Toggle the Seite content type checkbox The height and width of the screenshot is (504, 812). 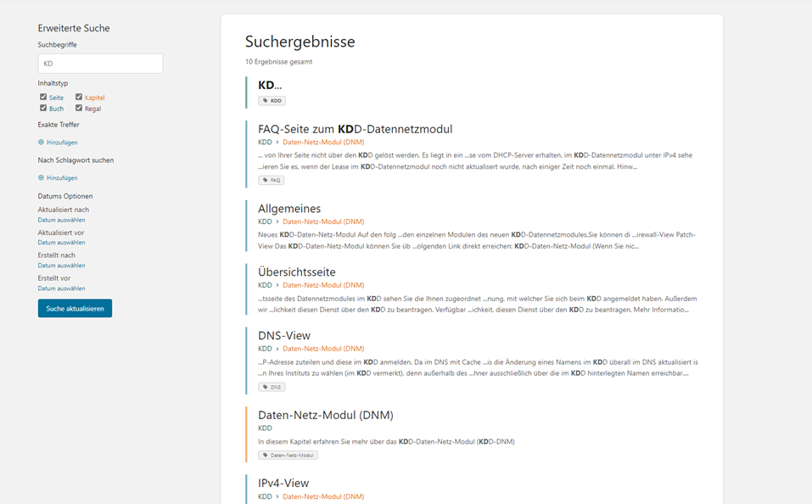[x=43, y=98]
